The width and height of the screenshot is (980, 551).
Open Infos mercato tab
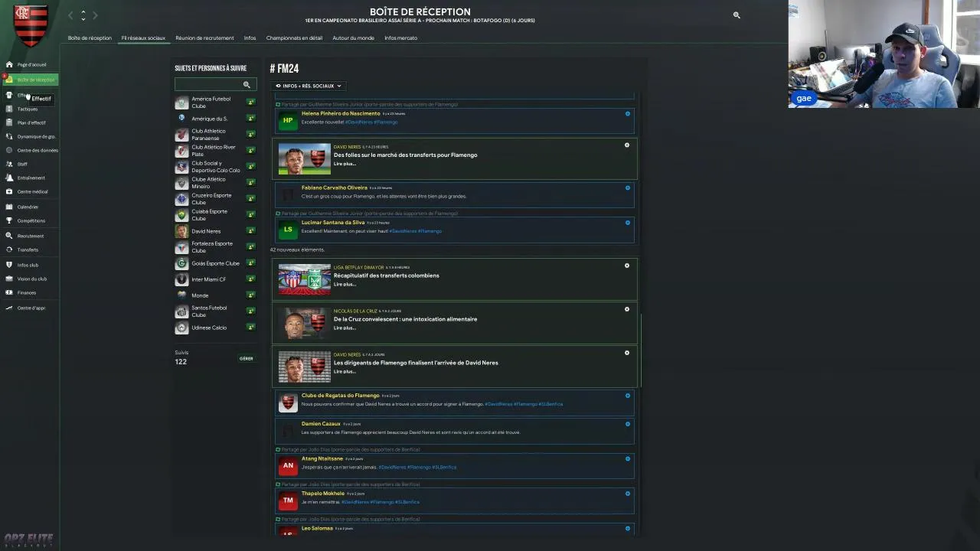pyautogui.click(x=400, y=37)
